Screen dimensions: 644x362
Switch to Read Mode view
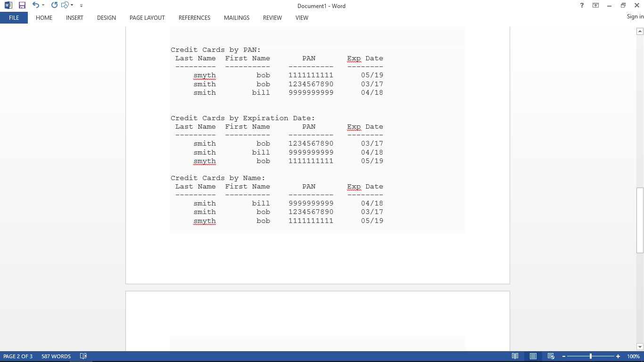(515, 356)
